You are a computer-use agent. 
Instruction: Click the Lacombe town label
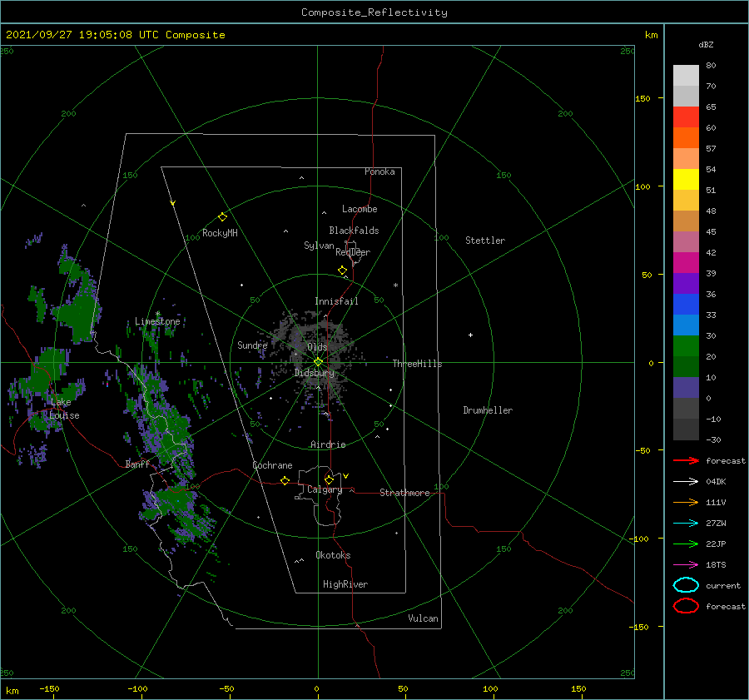tap(360, 209)
